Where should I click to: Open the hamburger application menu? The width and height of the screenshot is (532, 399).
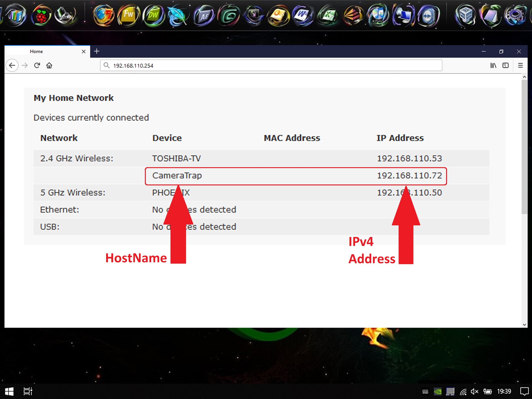520,65
